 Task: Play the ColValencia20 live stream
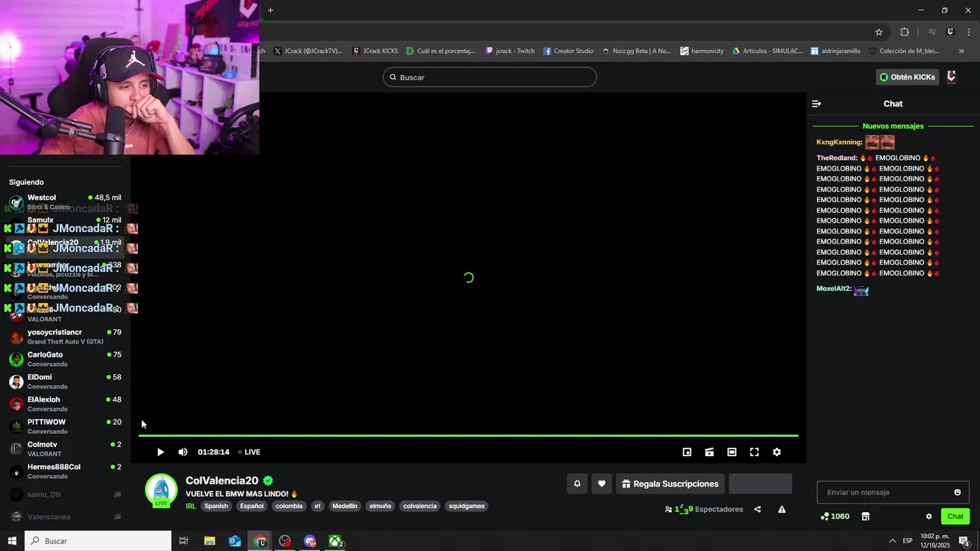[160, 452]
